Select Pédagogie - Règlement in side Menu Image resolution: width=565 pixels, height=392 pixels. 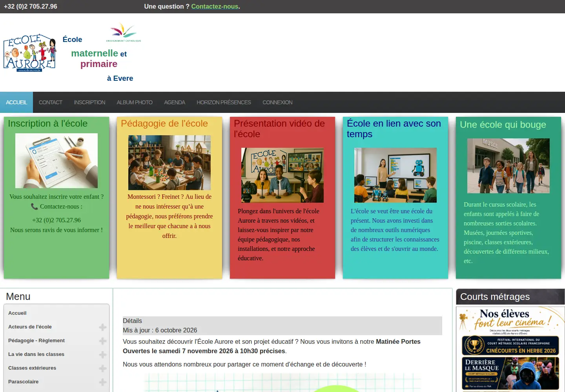(x=36, y=341)
